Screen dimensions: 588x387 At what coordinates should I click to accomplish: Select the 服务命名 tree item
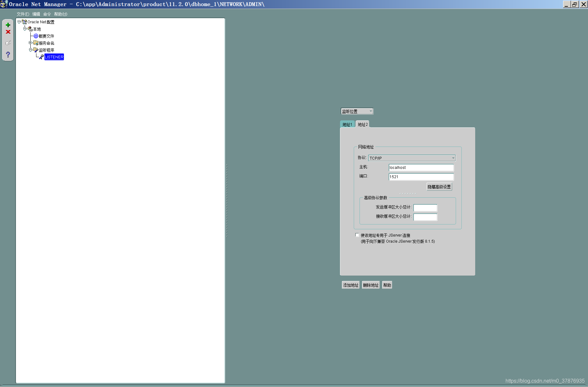pyautogui.click(x=47, y=43)
